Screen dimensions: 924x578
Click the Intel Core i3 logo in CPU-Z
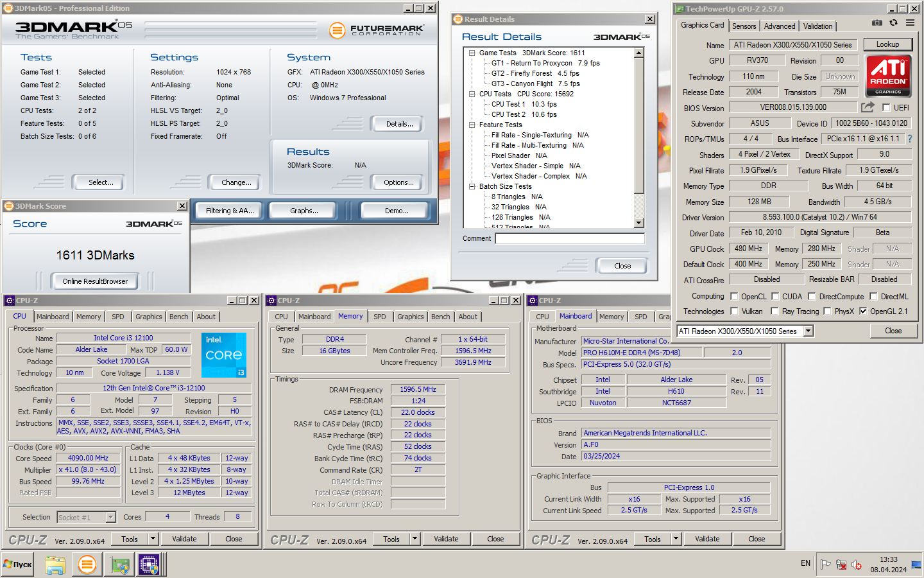223,355
